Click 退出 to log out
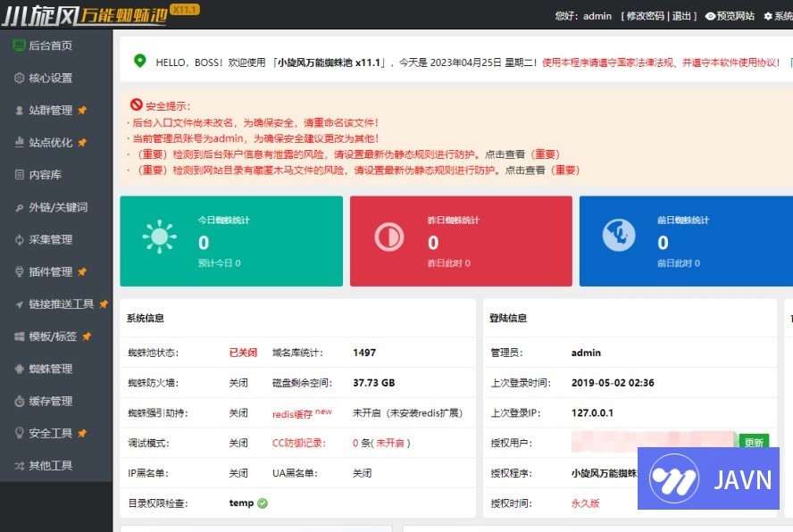This screenshot has height=532, width=793. [681, 16]
